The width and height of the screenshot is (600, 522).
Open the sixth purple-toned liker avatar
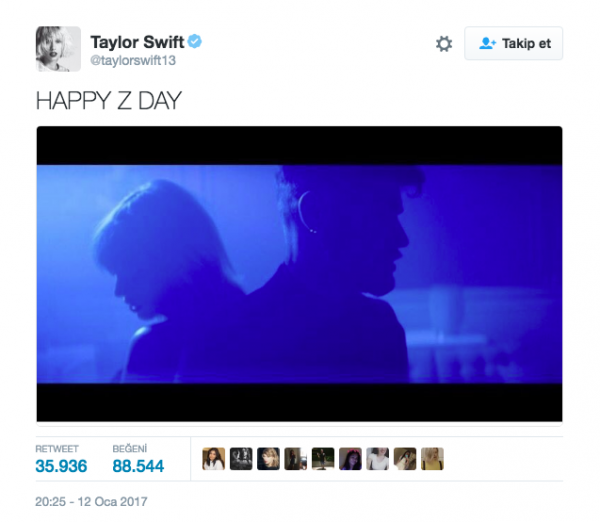(351, 459)
